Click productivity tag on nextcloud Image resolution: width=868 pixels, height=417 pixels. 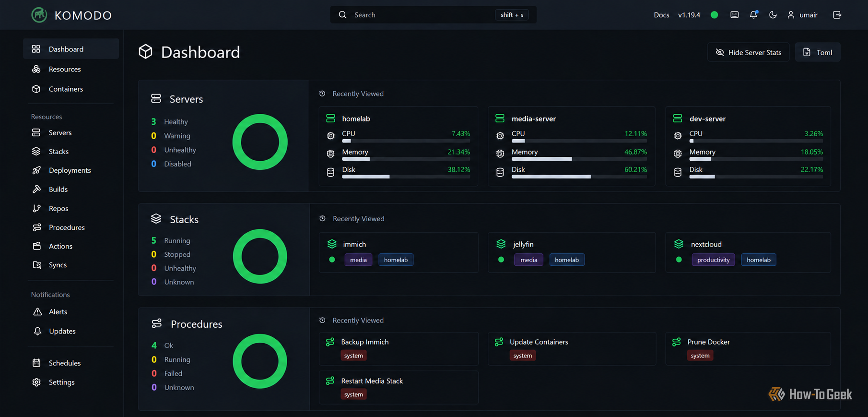pyautogui.click(x=713, y=260)
